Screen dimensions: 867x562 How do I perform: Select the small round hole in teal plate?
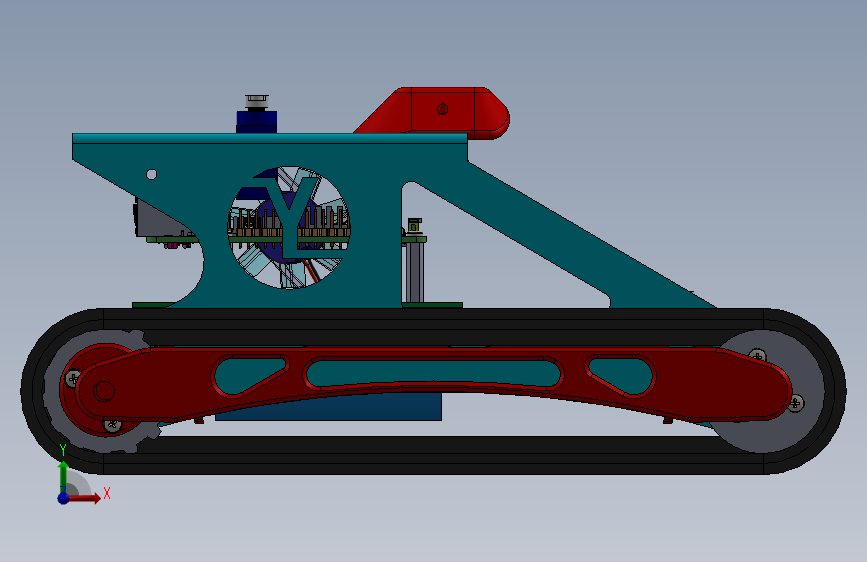click(152, 174)
